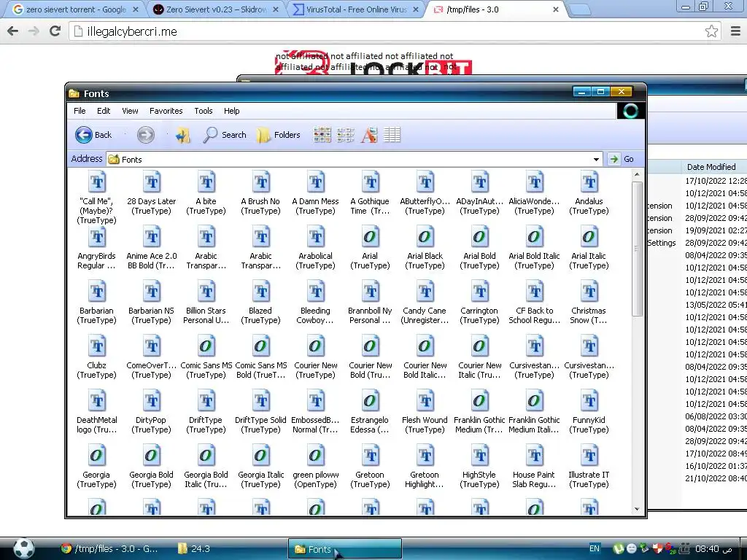
Task: Select the Arial Bold Italic font
Action: (x=534, y=248)
